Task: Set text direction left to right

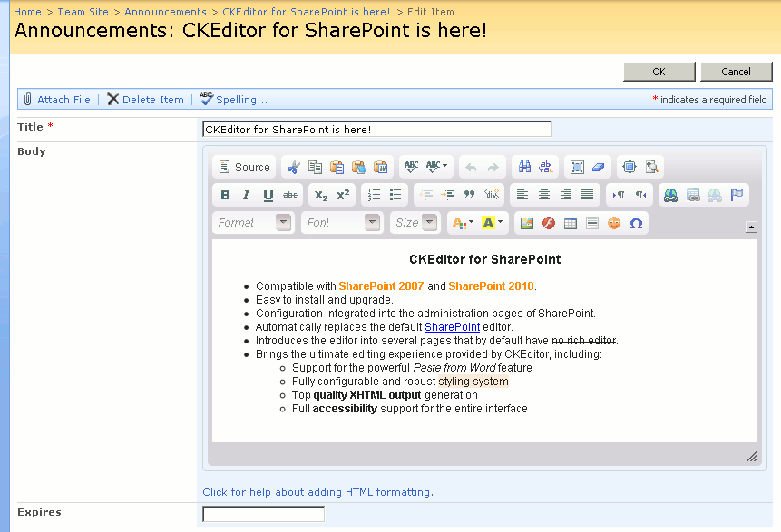Action: (620, 195)
